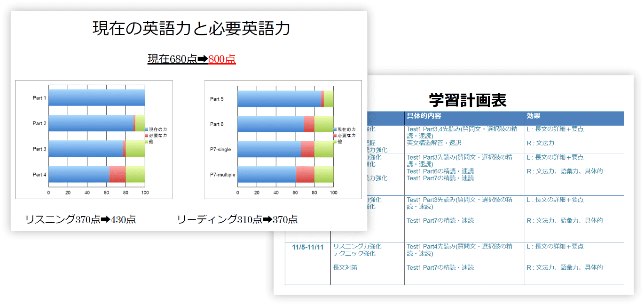This screenshot has width=644, height=306.
Task: Select the standalone R : 文法力 effect text
Action: [x=541, y=143]
